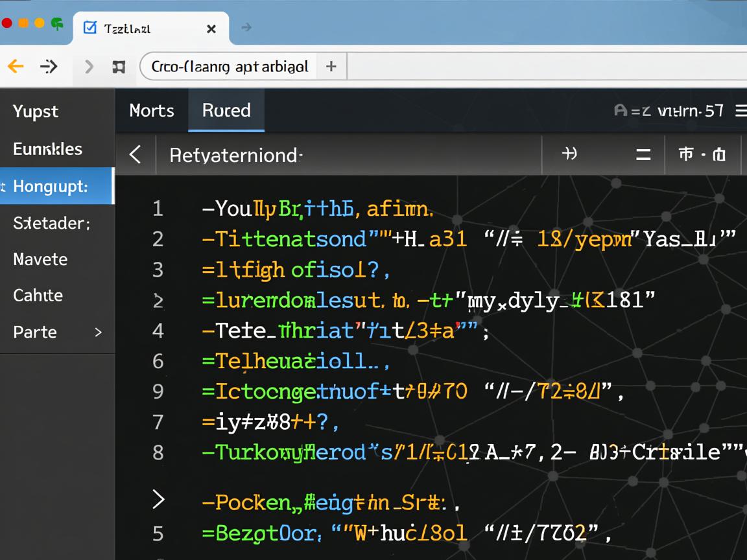Click the address bar text field
The height and width of the screenshot is (560, 747).
coord(230,66)
